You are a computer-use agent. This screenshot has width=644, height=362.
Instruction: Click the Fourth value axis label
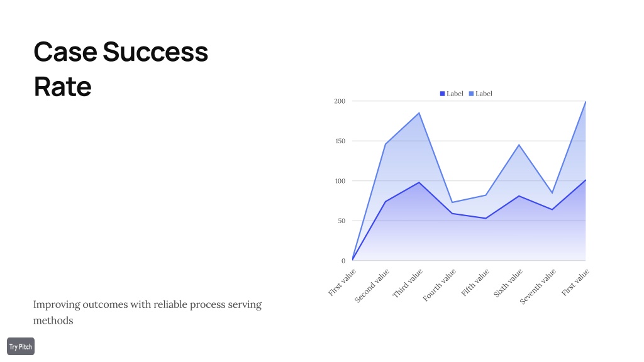(x=439, y=285)
